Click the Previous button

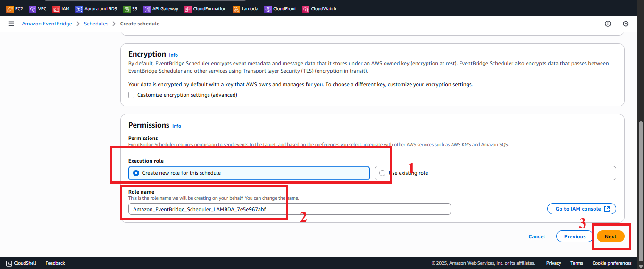(575, 236)
